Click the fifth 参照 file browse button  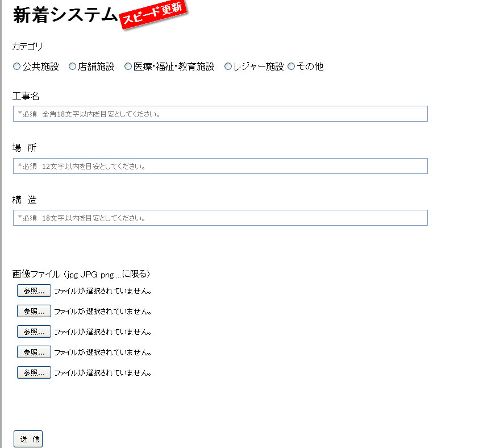tap(33, 372)
